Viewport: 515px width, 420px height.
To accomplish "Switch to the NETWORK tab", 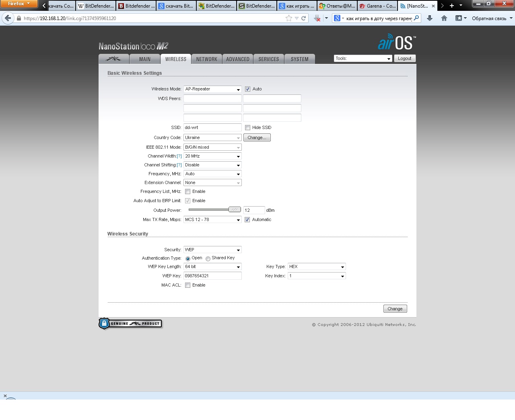I will point(207,59).
